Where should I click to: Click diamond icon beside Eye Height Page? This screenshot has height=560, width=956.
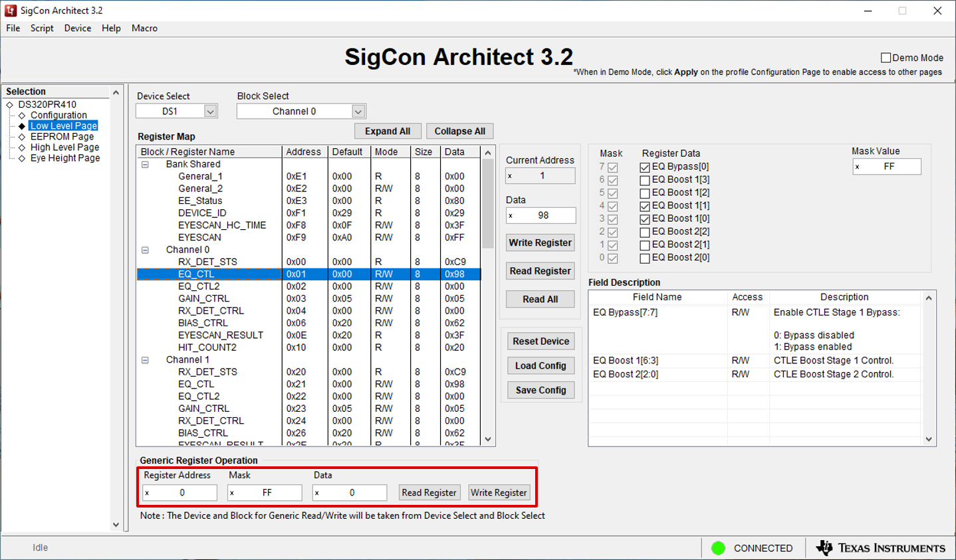coord(22,158)
